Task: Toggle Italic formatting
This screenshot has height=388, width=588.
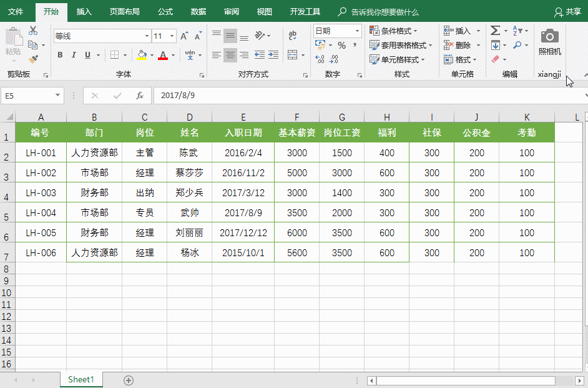Action: point(74,55)
